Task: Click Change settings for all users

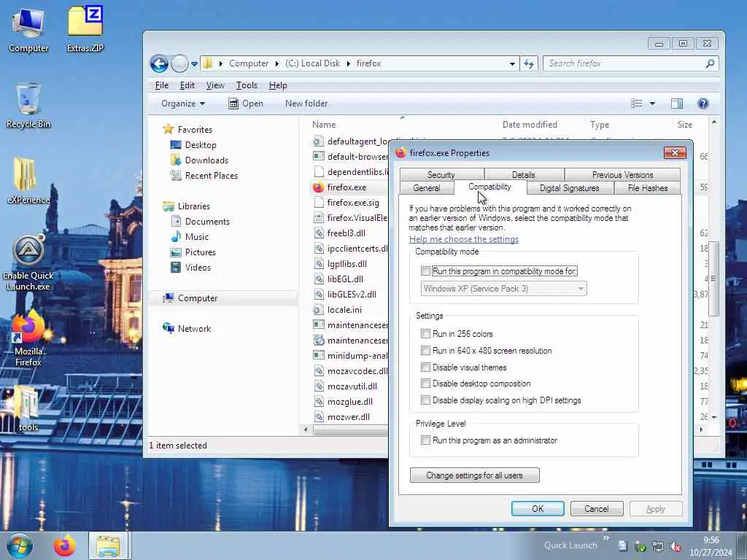Action: pos(474,475)
